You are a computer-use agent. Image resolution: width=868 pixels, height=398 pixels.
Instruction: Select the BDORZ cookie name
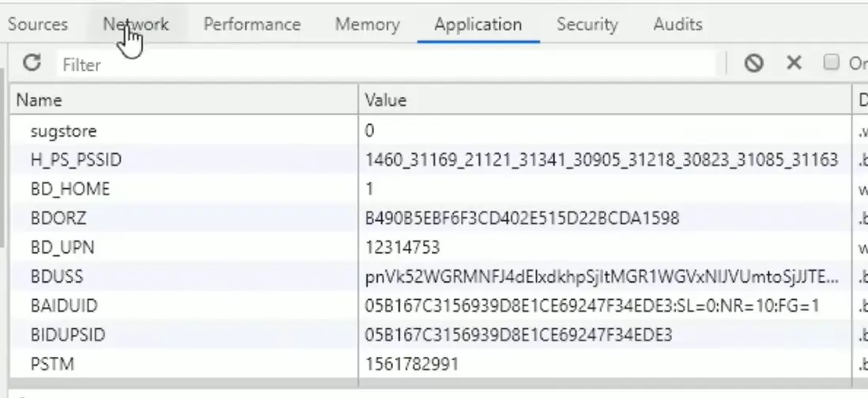click(x=58, y=218)
